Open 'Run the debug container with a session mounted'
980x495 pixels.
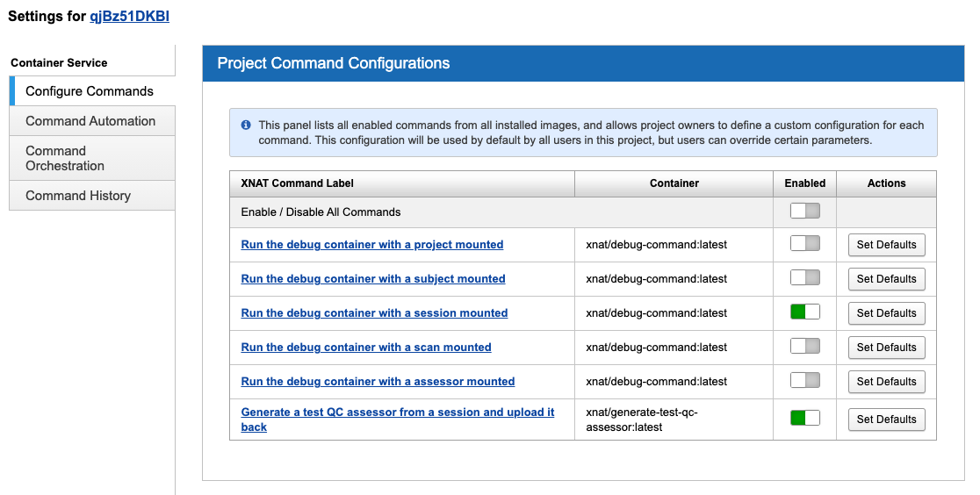tap(374, 313)
